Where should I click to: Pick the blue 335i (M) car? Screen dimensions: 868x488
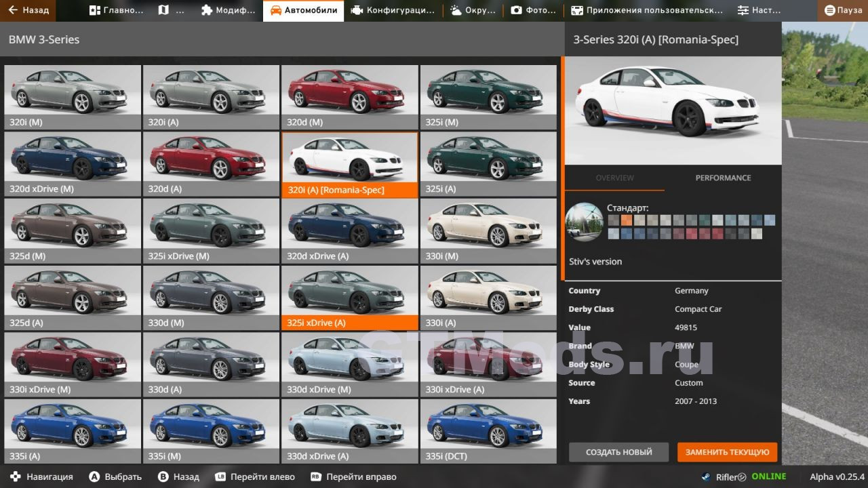point(211,430)
